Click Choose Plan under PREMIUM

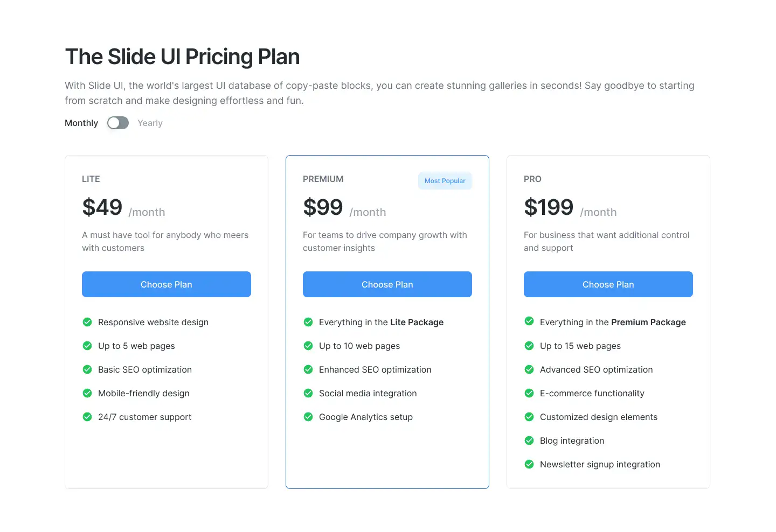pos(387,284)
